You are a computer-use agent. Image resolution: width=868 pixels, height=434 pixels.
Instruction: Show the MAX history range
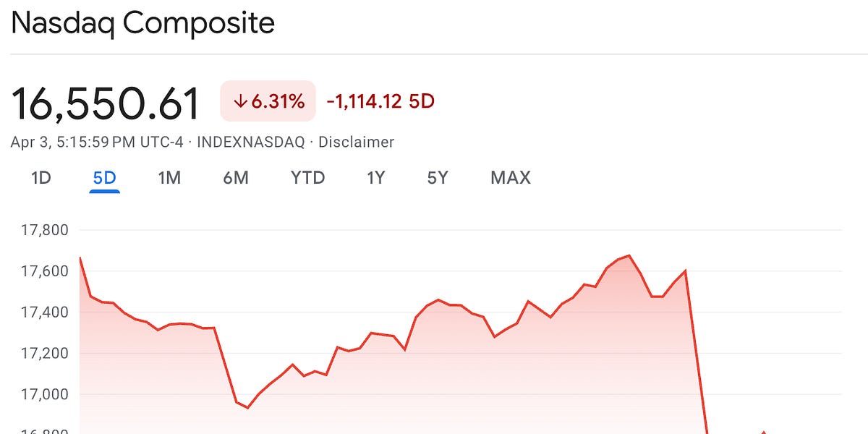click(x=511, y=178)
